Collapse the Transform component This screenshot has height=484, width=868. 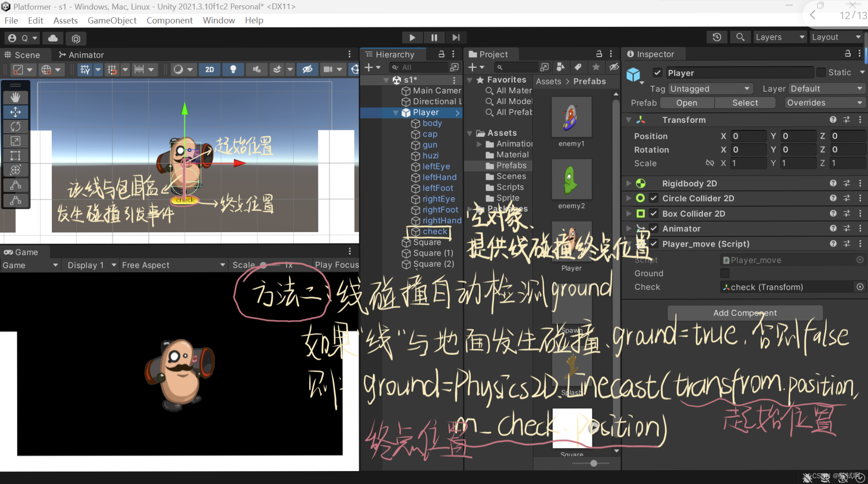point(628,119)
